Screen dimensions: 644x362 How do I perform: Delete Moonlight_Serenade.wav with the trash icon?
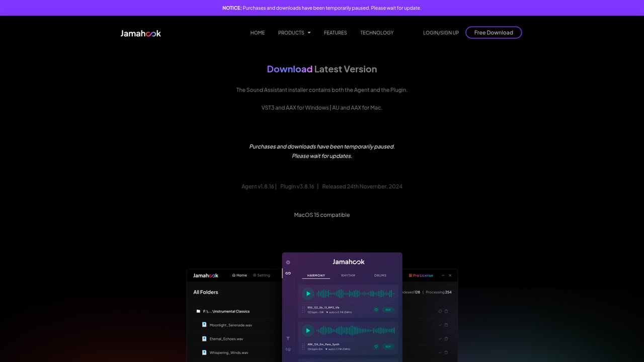point(446,325)
